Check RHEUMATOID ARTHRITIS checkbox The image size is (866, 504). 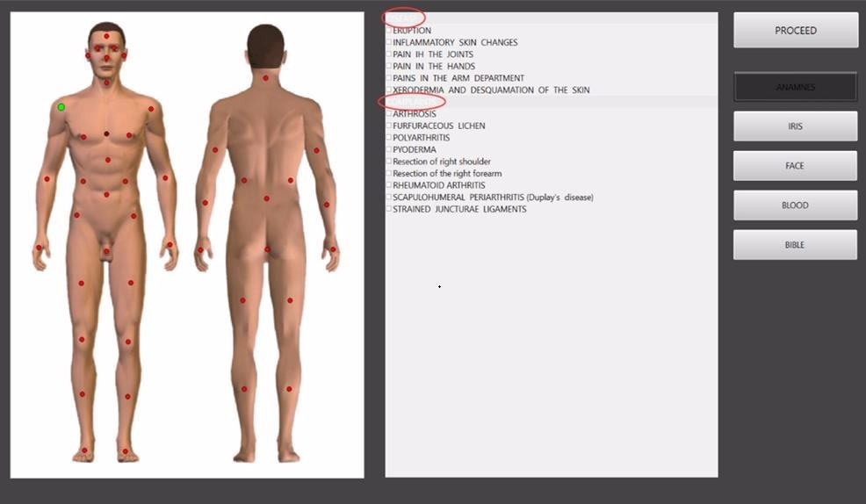click(x=389, y=185)
